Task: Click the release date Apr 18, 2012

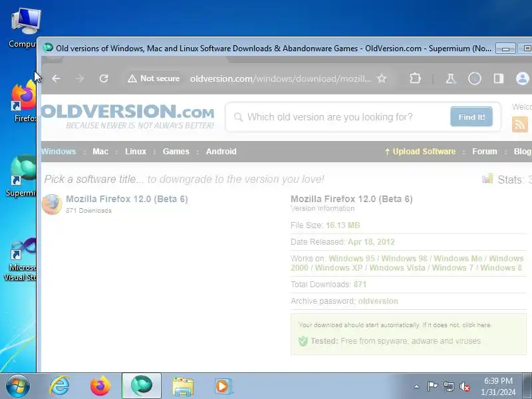Action: click(x=371, y=242)
